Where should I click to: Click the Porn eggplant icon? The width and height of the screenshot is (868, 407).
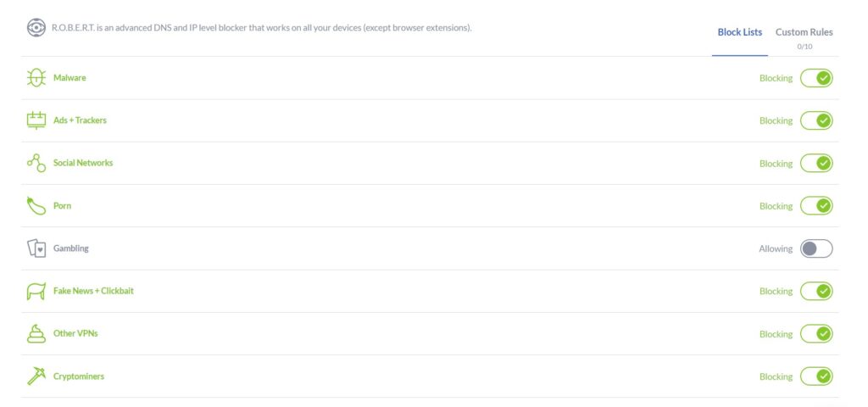[x=36, y=205]
